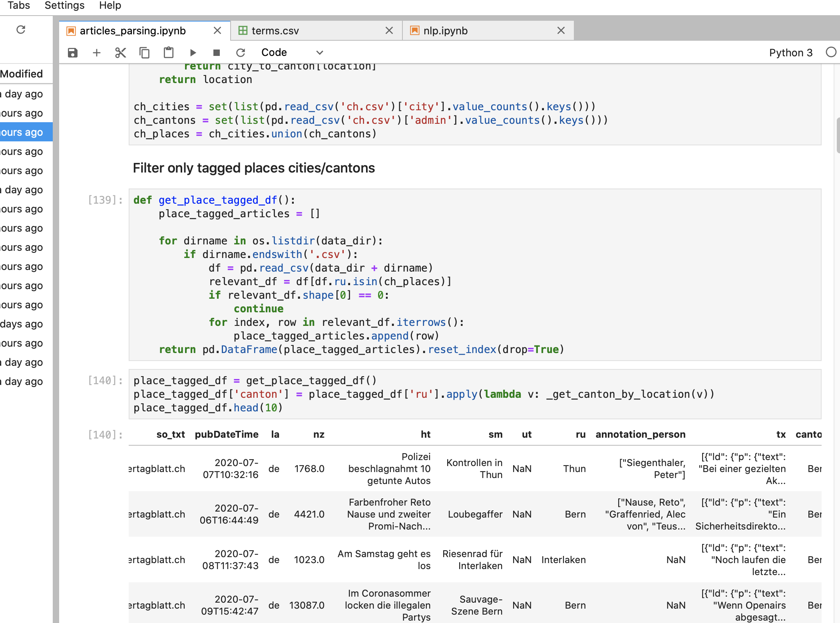Restart the kernel icon in toolbar
The image size is (840, 623).
click(241, 53)
